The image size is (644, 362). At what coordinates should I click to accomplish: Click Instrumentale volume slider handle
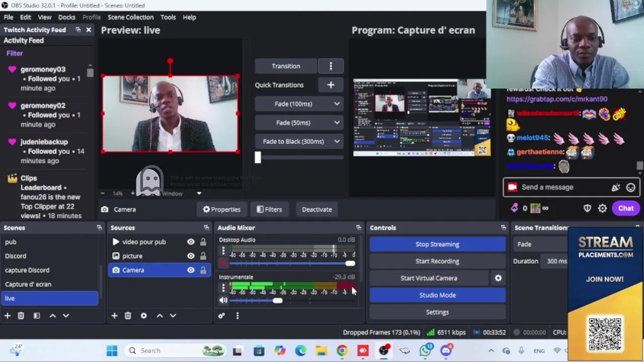278,301
